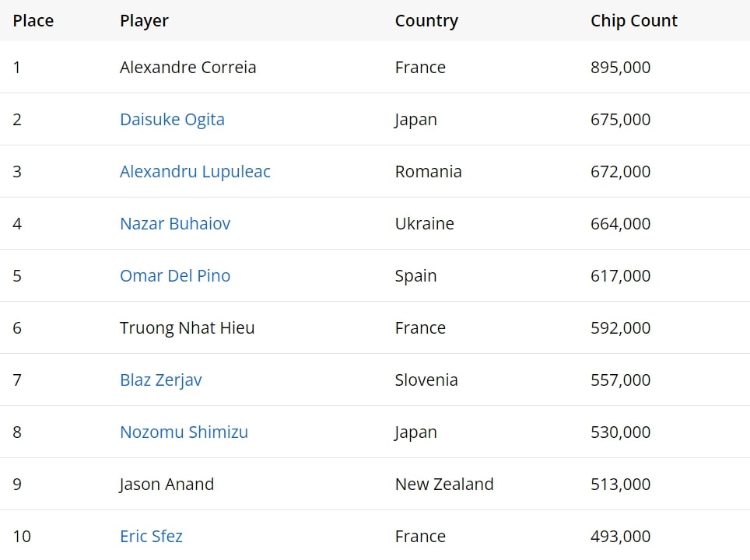The image size is (750, 560).
Task: Open the Blaz Zerjav link
Action: click(x=160, y=380)
